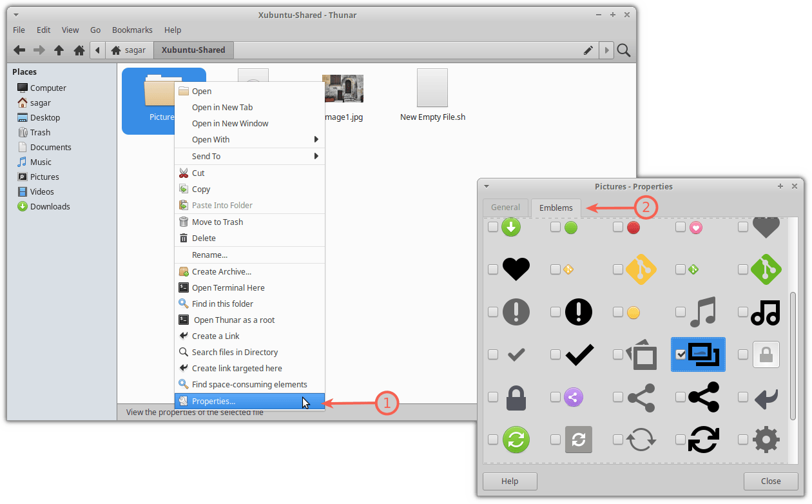Open Trash in the Places sidebar
This screenshot has width=812, height=504.
40,132
